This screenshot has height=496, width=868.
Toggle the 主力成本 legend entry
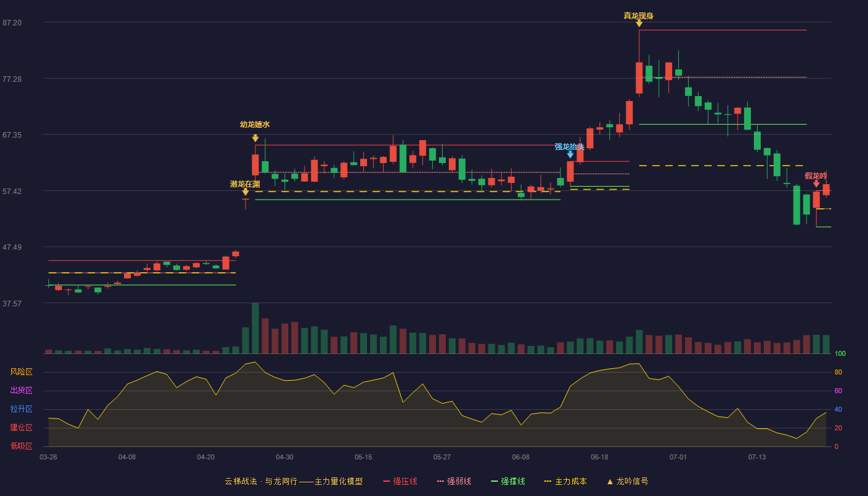[565, 481]
